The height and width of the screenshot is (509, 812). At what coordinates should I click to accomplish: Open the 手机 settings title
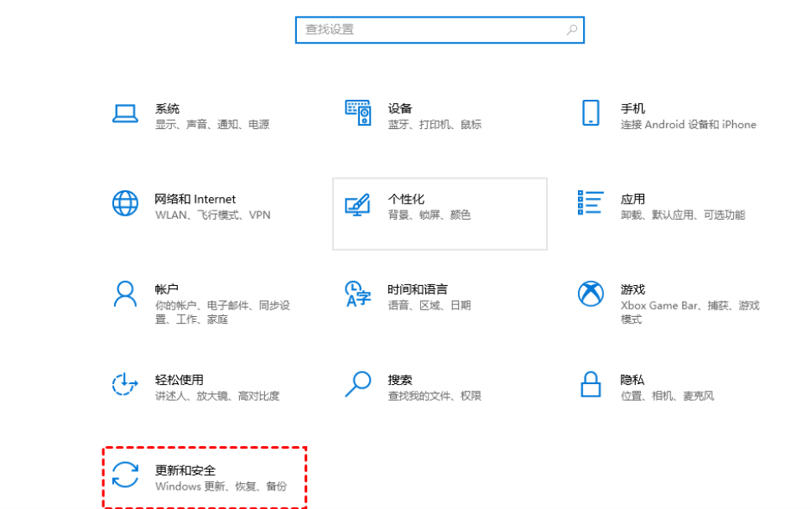click(x=632, y=109)
